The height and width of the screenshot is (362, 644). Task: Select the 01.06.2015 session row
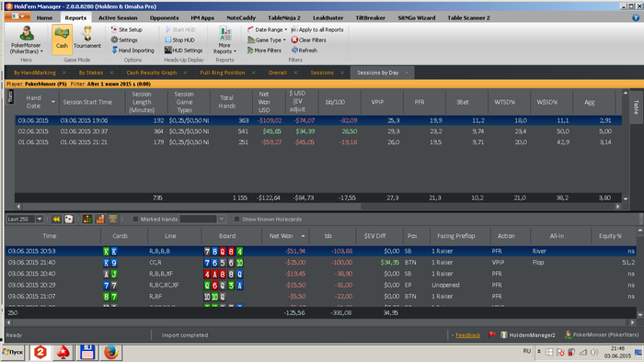318,141
